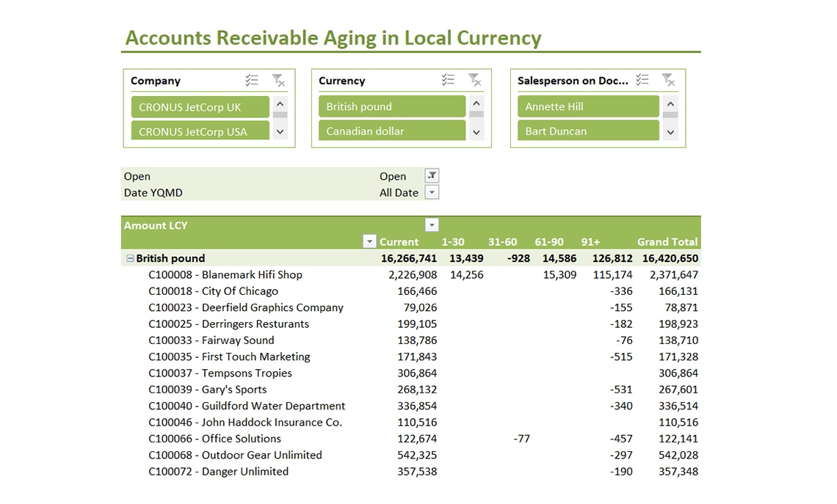Screen dimensions: 837x504
Task: Select Annette Hill slicer item
Action: click(x=588, y=106)
